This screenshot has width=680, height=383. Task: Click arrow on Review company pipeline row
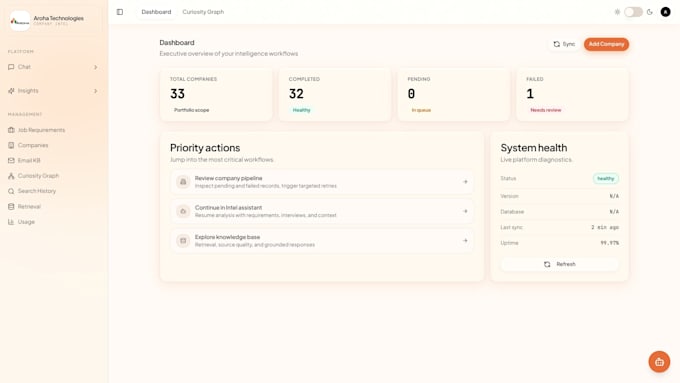pyautogui.click(x=465, y=182)
